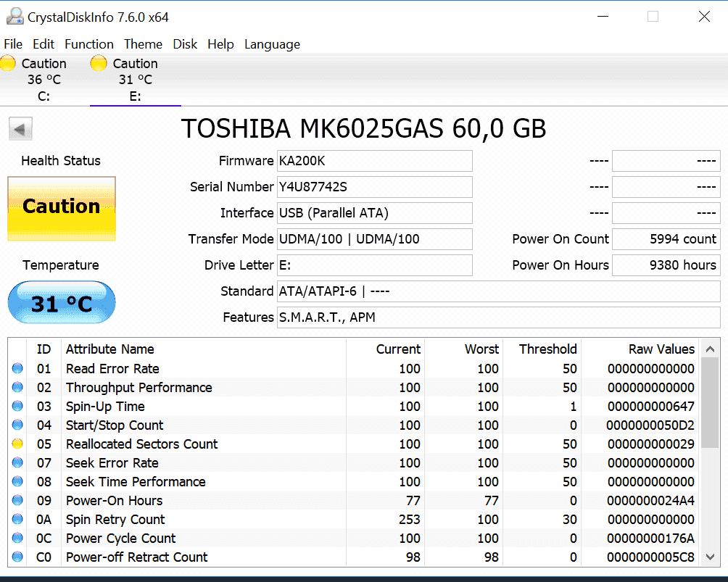728x582 pixels.
Task: Click status orb for Start/Stop Count
Action: 17,425
